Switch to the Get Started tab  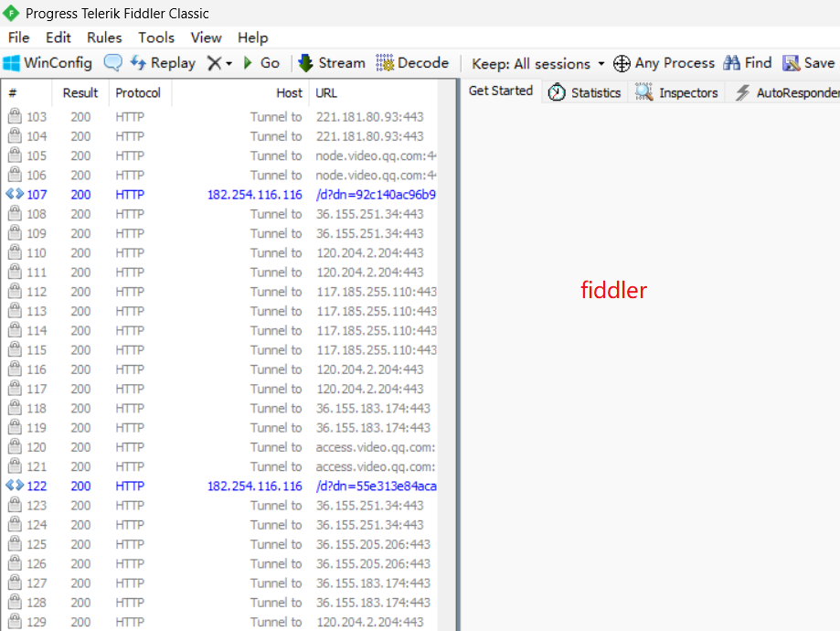500,91
